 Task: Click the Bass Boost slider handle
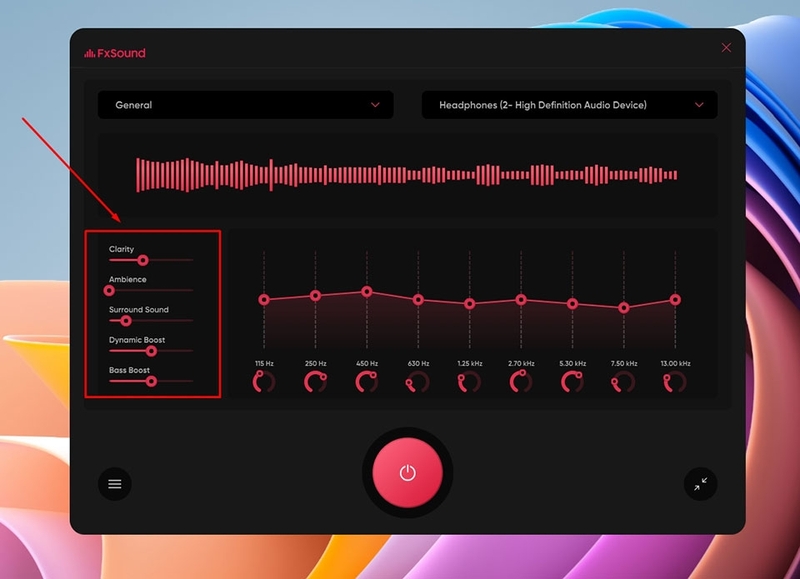[151, 381]
